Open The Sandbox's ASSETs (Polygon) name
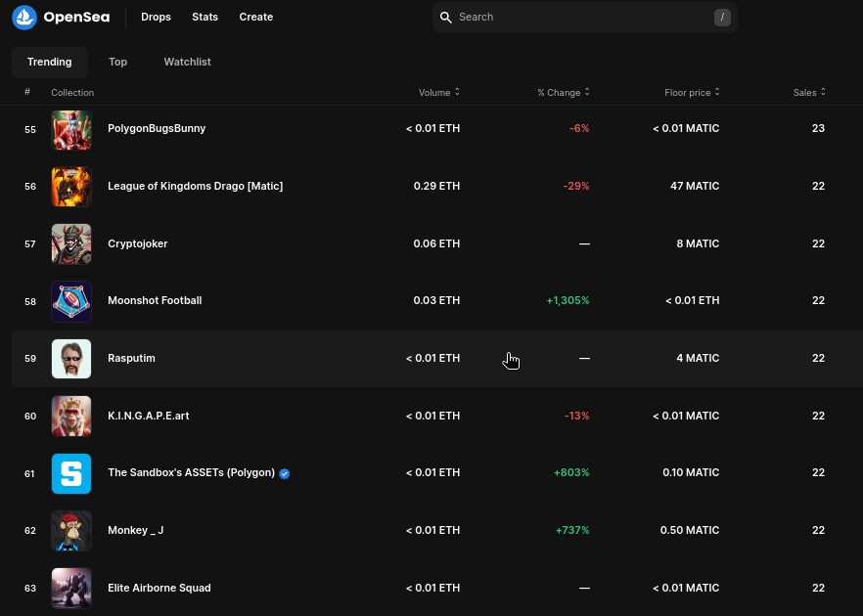 (x=192, y=472)
